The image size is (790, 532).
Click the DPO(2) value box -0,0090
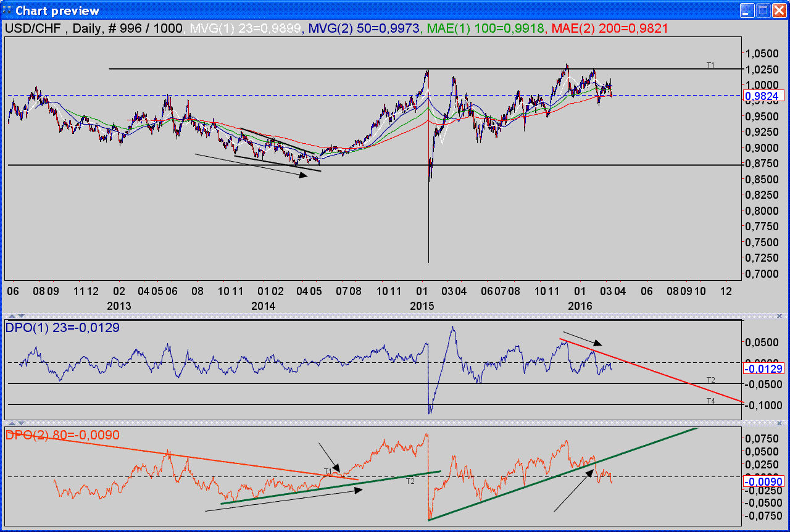pos(764,481)
